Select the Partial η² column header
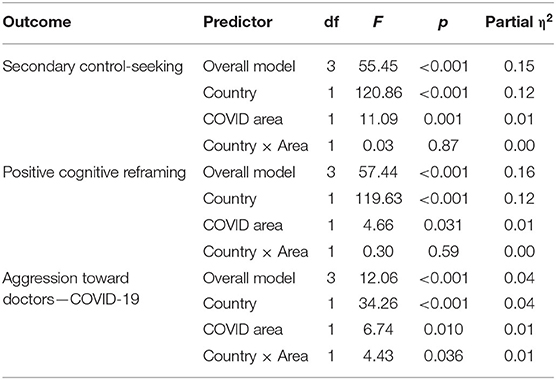 tap(519, 21)
